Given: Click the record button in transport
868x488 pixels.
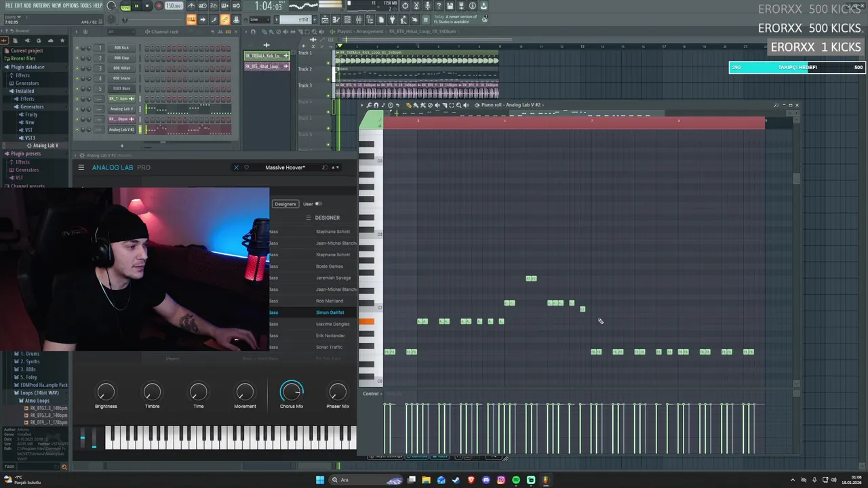Looking at the screenshot, I should point(159,6).
